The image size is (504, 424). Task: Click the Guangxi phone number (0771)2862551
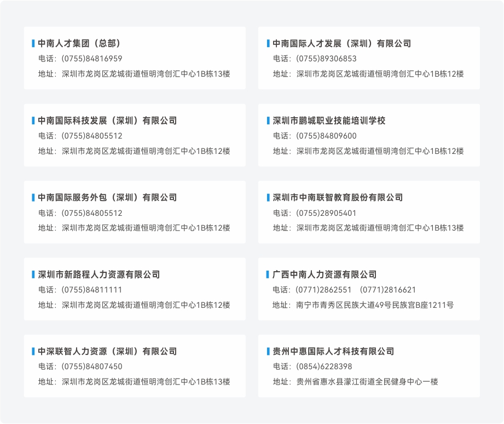pos(323,290)
